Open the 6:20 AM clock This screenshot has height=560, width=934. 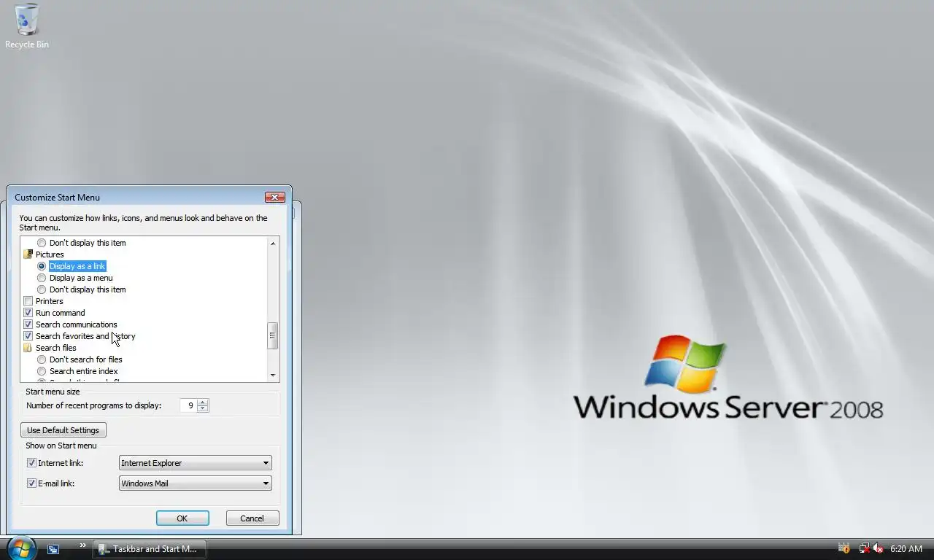coord(906,549)
